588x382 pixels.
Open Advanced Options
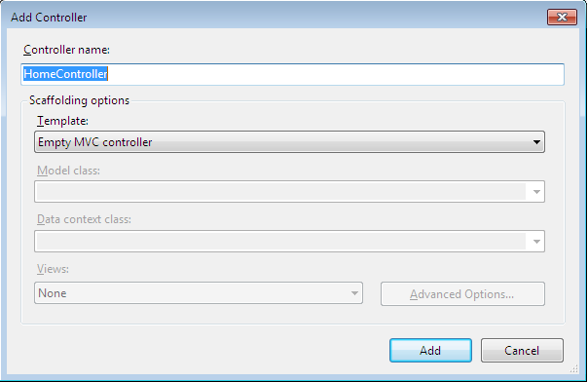[462, 294]
